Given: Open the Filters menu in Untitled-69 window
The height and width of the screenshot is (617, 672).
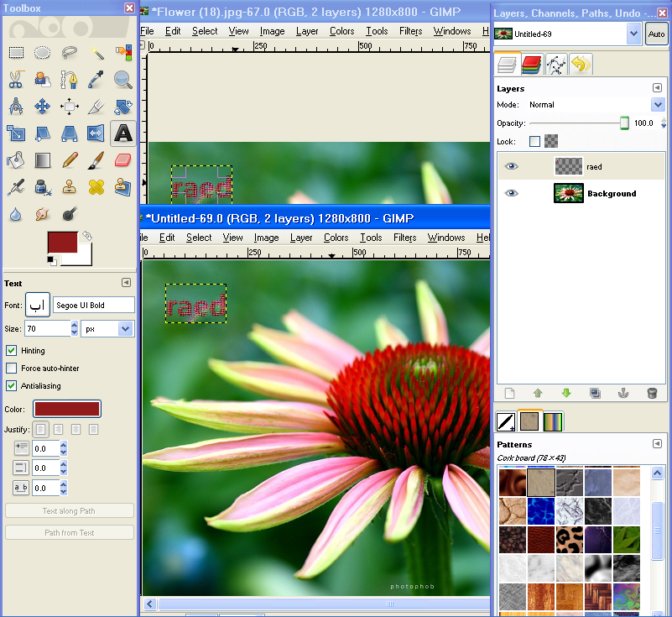Looking at the screenshot, I should click(x=404, y=238).
